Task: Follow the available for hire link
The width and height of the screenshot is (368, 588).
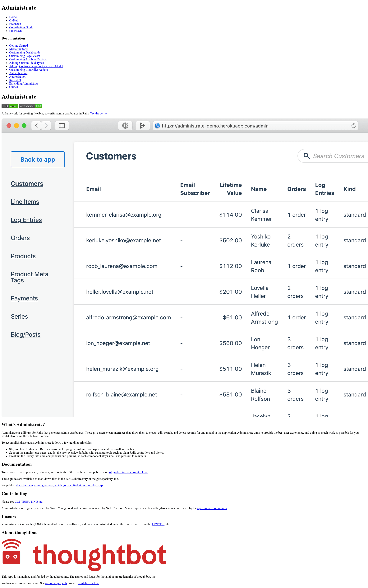Action: (x=88, y=583)
